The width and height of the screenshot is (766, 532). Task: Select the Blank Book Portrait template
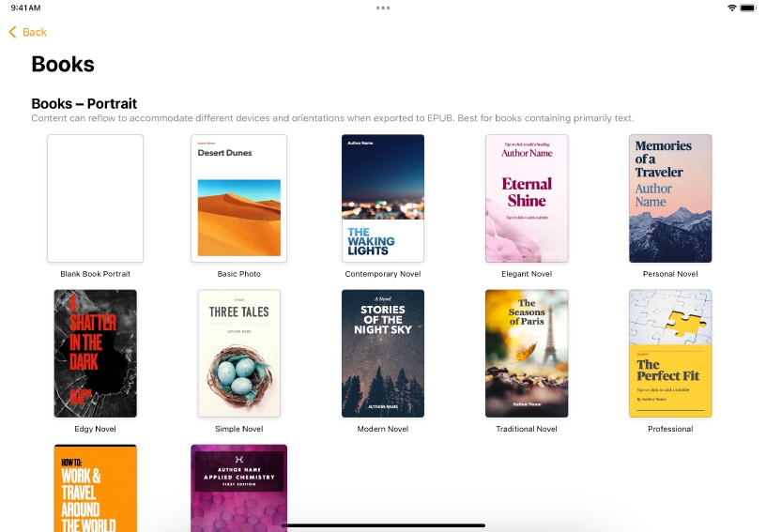(95, 198)
